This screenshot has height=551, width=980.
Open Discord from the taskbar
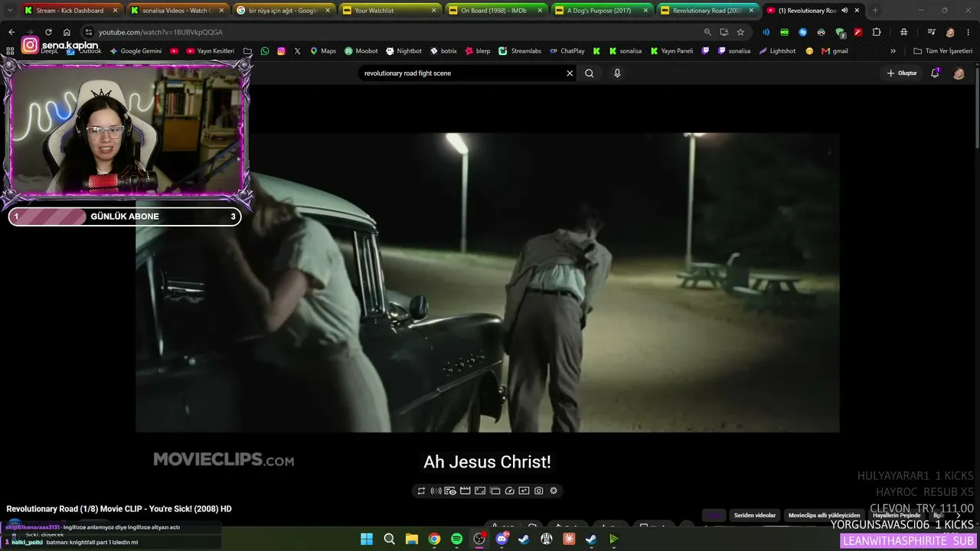[x=501, y=539]
